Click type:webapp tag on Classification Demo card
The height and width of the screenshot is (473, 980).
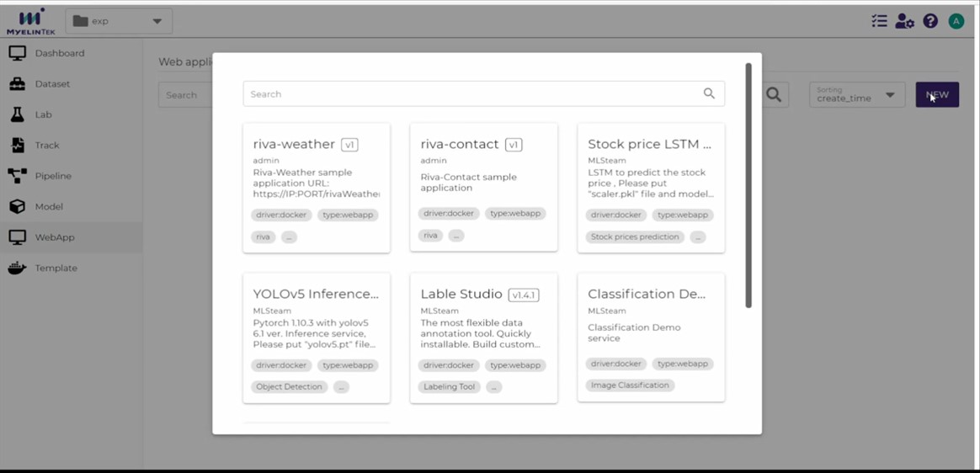[x=683, y=364]
